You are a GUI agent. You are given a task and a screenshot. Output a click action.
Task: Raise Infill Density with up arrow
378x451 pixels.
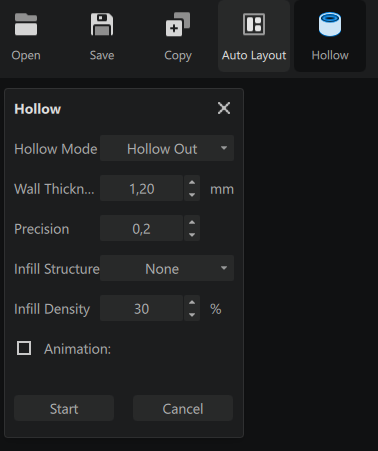point(192,302)
